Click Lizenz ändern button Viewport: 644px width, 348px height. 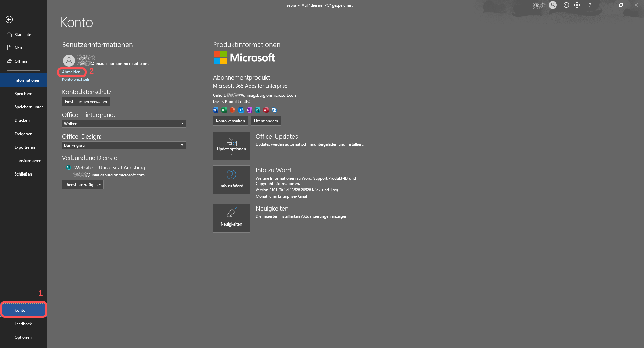pyautogui.click(x=266, y=121)
